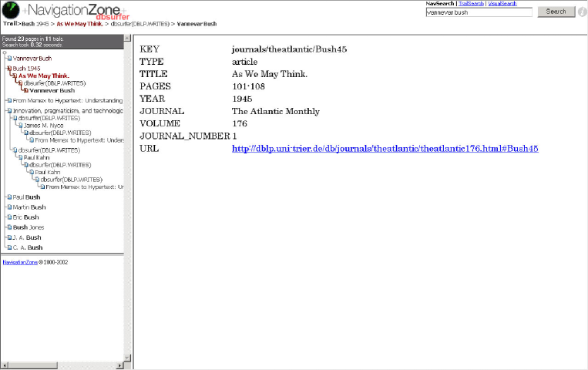Click the page icon beside J. A. Bush
This screenshot has height=370, width=588.
click(x=9, y=237)
